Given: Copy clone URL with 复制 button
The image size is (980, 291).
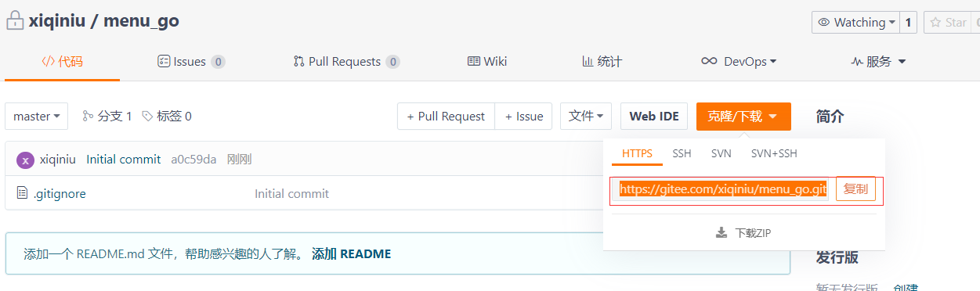Looking at the screenshot, I should click(855, 190).
